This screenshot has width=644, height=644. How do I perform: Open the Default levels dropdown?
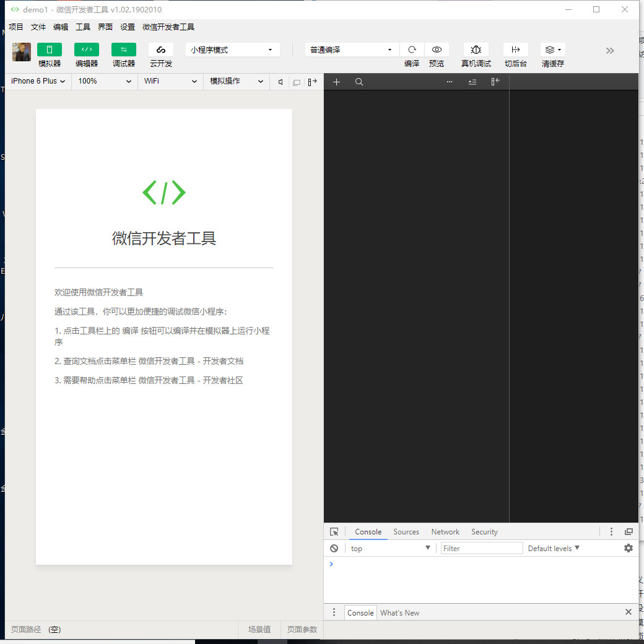[x=554, y=548]
